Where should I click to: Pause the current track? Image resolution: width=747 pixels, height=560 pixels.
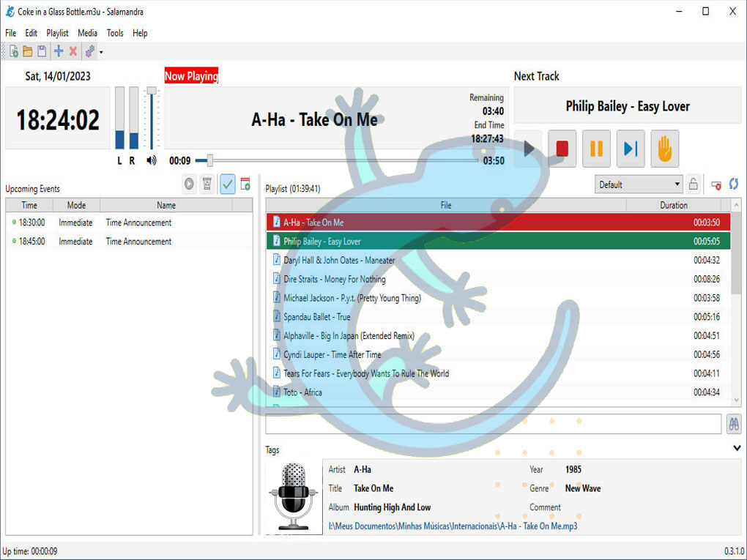pos(596,149)
